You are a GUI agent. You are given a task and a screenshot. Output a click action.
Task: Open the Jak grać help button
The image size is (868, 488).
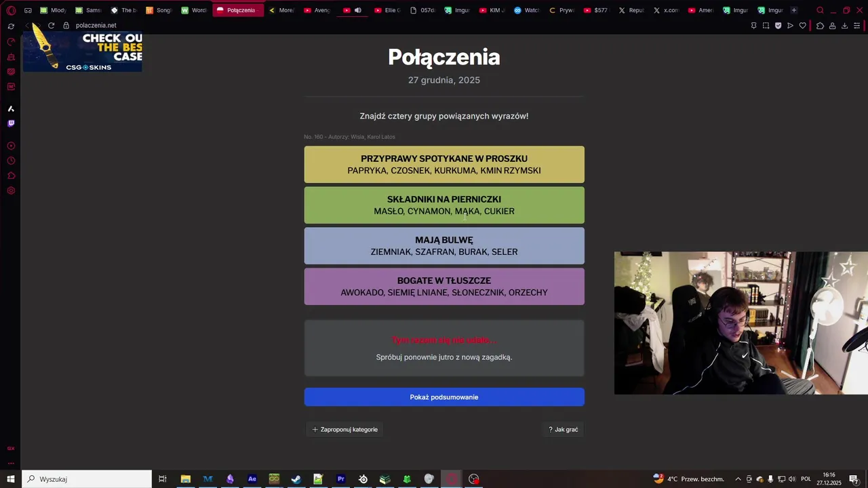point(563,429)
